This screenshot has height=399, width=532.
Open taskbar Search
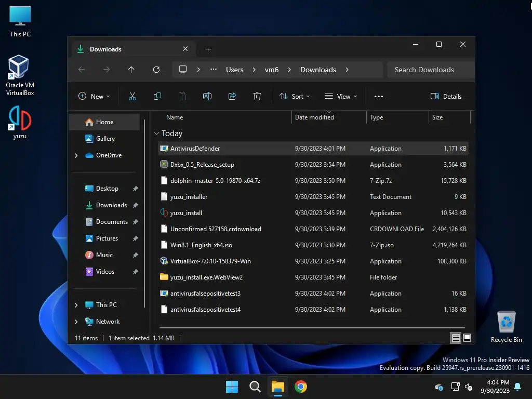pos(255,387)
